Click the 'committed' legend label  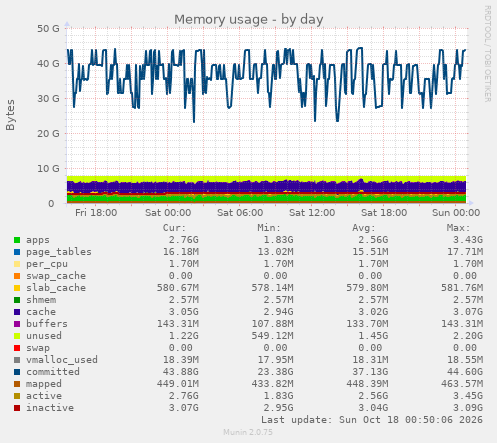click(53, 372)
